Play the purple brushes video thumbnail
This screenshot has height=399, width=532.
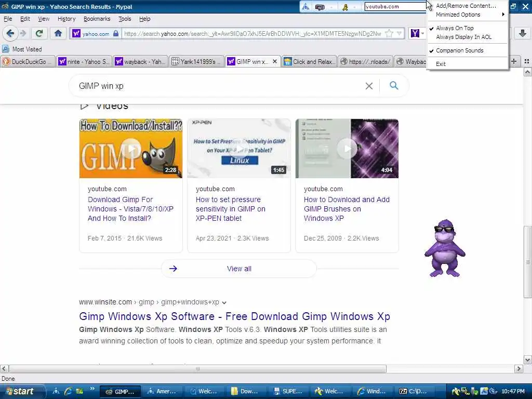(347, 148)
